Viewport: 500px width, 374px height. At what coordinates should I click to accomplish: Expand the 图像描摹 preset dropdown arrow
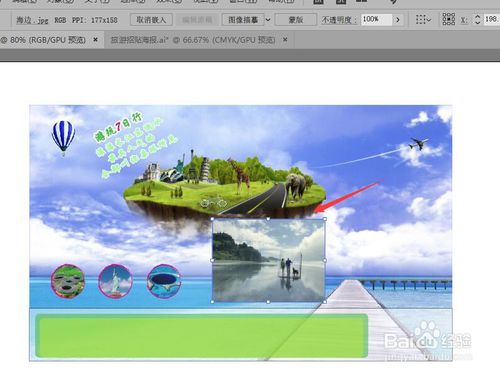(x=268, y=20)
